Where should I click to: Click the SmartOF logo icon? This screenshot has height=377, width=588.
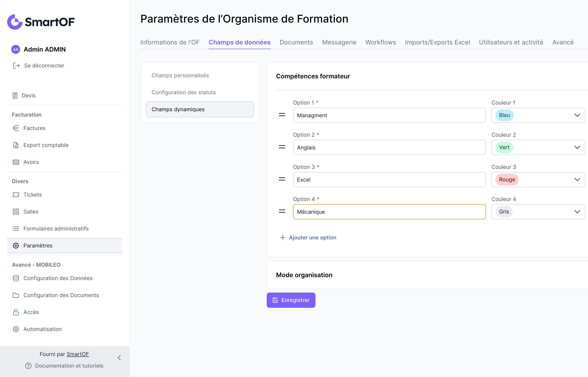click(x=15, y=22)
